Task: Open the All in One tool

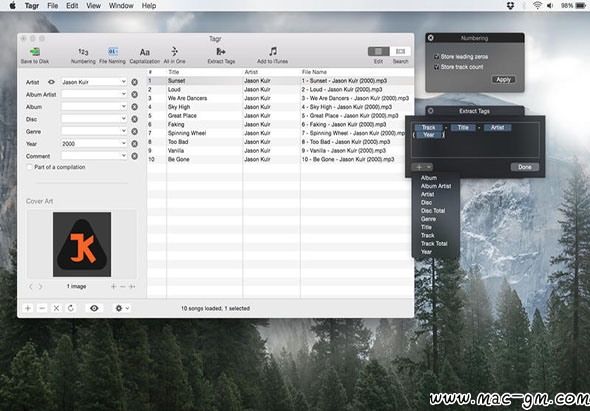Action: pyautogui.click(x=175, y=55)
